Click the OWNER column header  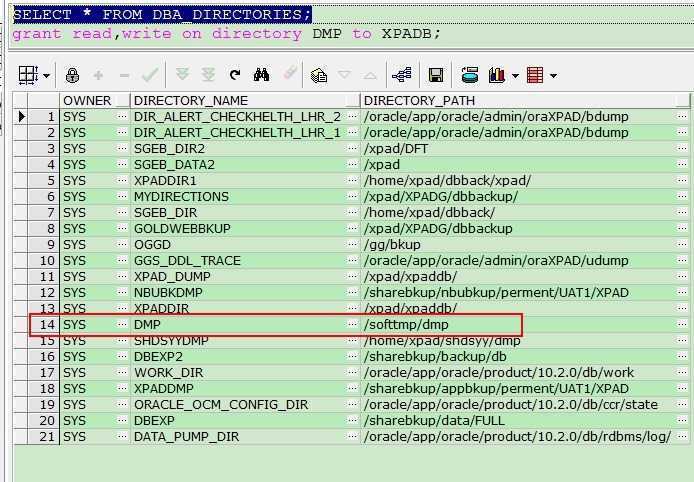point(95,101)
